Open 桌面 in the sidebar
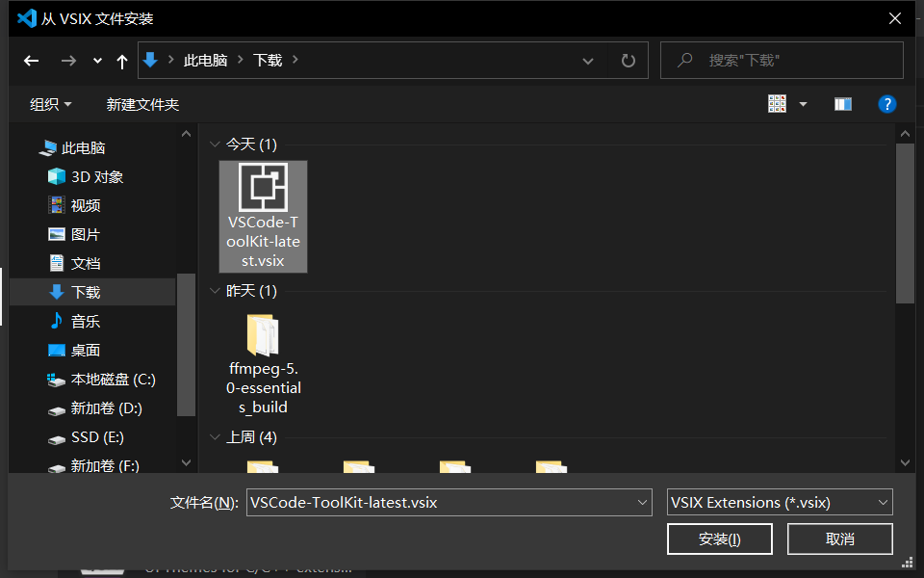 point(86,350)
